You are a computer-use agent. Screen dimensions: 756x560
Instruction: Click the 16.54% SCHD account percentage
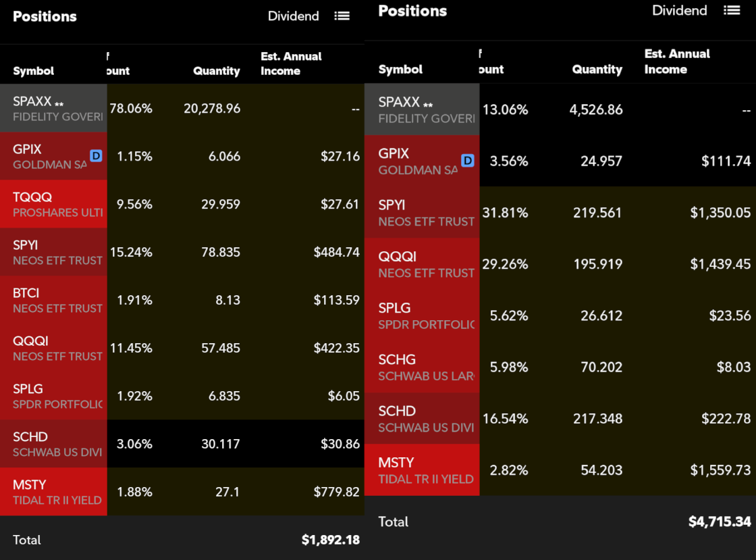point(506,419)
